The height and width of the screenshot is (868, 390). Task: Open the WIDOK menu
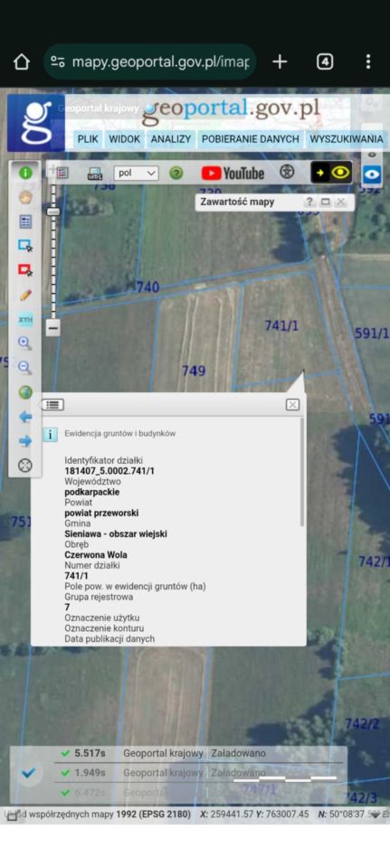[125, 139]
